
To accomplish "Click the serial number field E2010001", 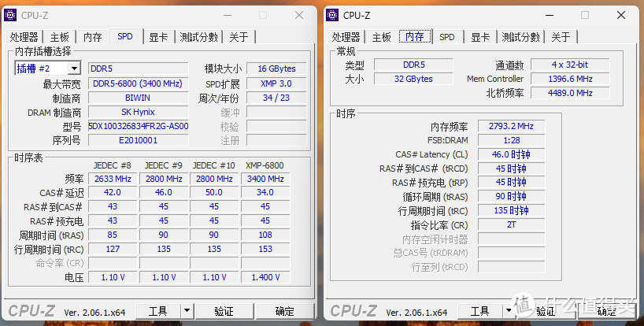I will (x=138, y=140).
